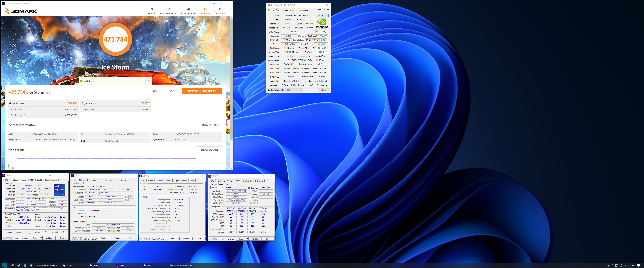Click Lookup button in GPU-Z
644x268 pixels.
[322, 15]
